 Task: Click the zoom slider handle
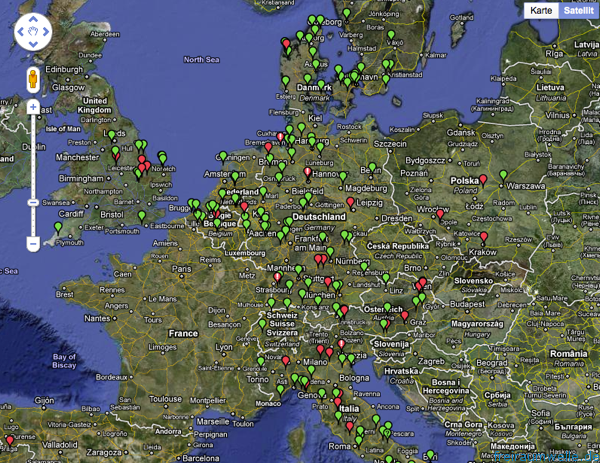(x=33, y=203)
